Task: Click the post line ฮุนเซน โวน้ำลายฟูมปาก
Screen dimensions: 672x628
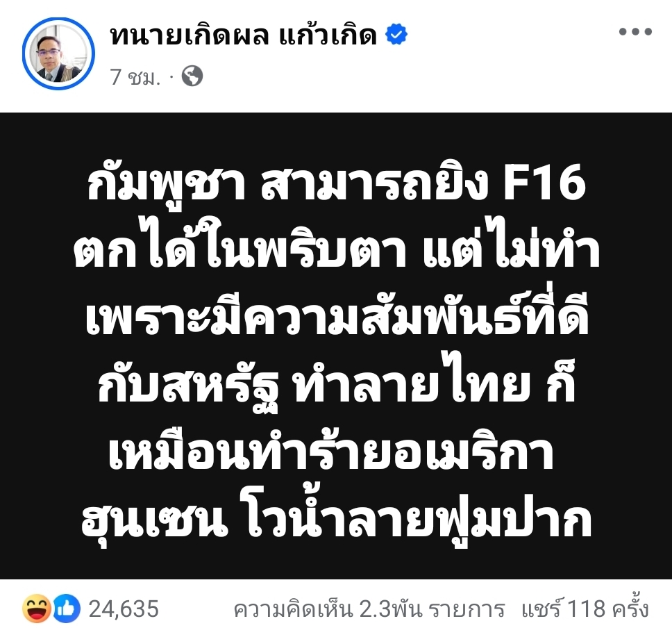Action: [x=337, y=519]
